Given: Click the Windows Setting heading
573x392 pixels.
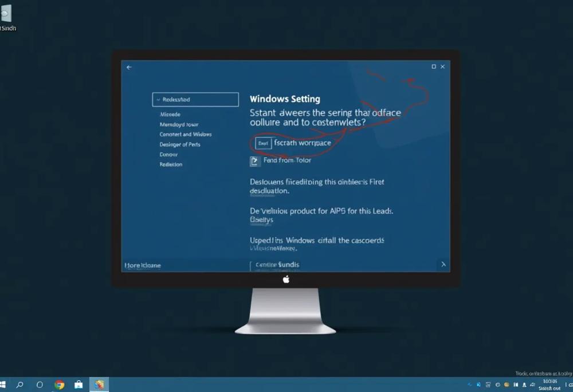Looking at the screenshot, I should coord(285,99).
